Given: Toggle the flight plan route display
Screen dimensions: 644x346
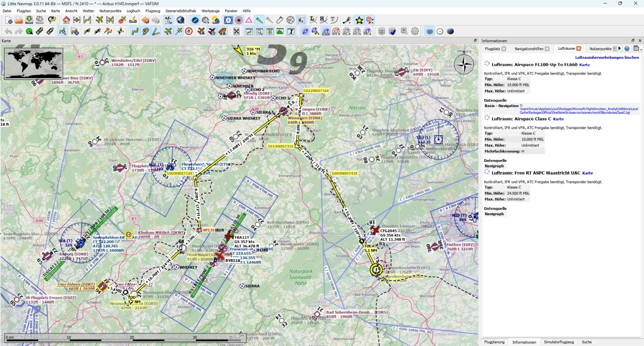Looking at the screenshot, I should click(135, 31).
